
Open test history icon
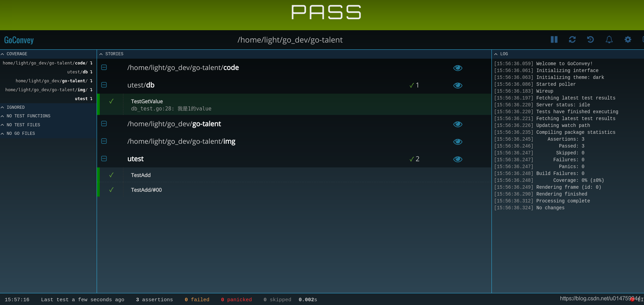(590, 39)
